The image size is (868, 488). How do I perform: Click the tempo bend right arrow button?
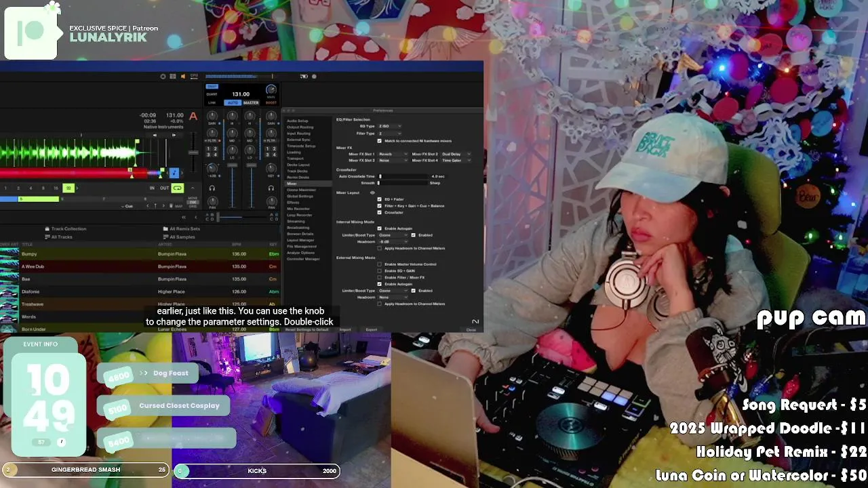174,135
